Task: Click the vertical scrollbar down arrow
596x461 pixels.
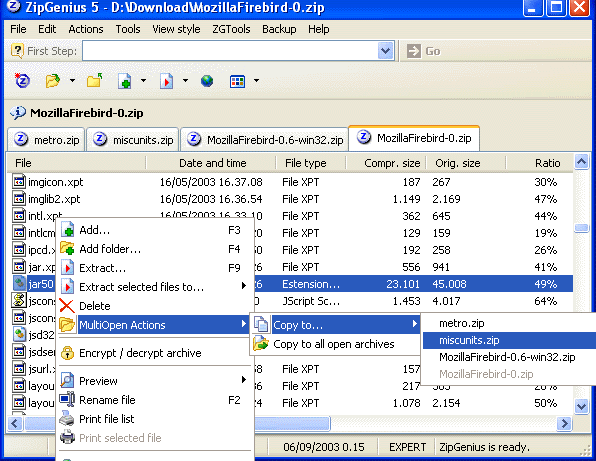Action: [582, 406]
